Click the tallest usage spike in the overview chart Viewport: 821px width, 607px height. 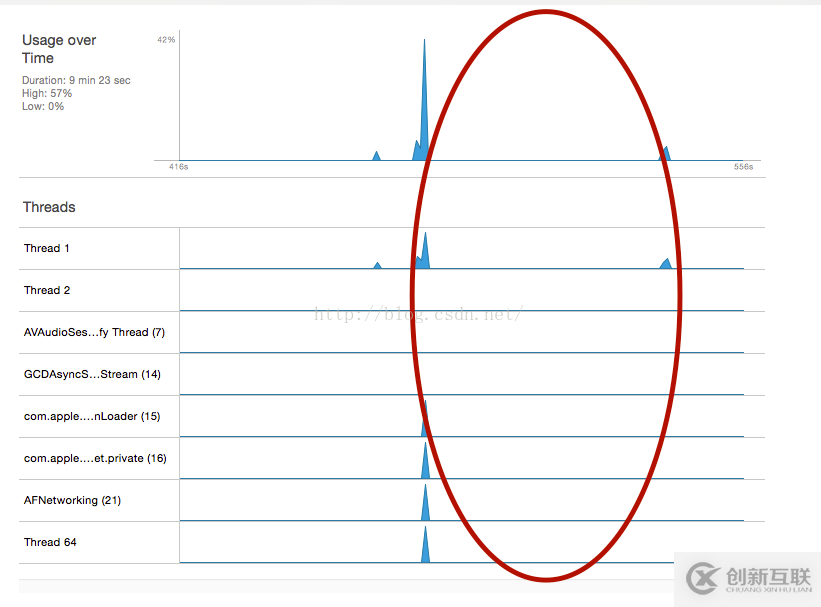coord(424,105)
